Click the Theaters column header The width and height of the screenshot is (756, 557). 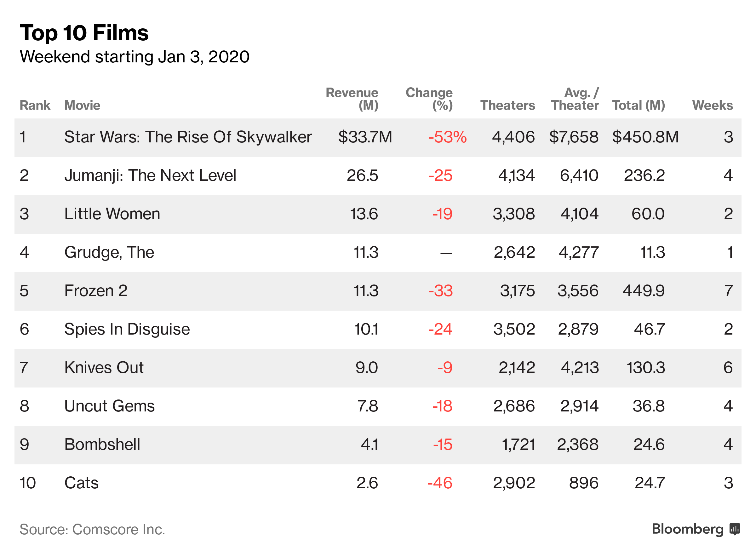507,105
